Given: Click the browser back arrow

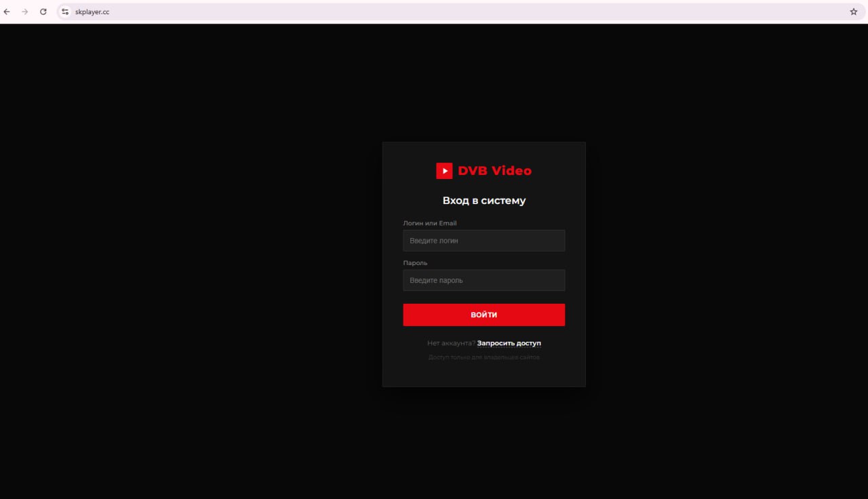Looking at the screenshot, I should click(7, 12).
